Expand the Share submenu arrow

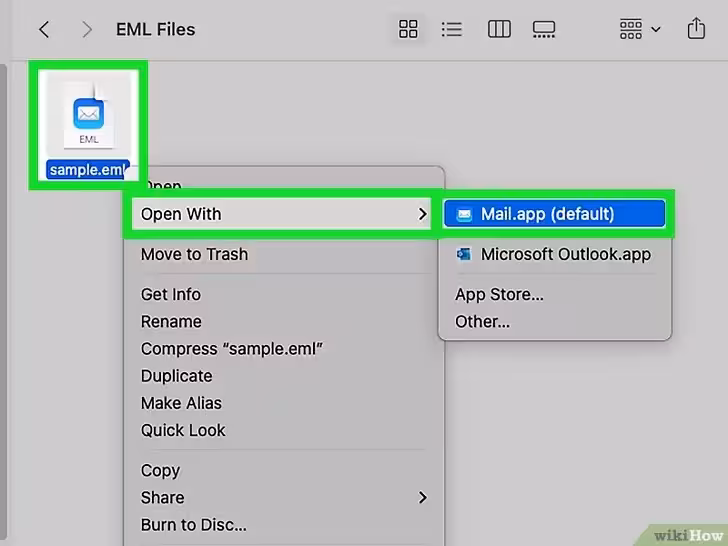[422, 498]
